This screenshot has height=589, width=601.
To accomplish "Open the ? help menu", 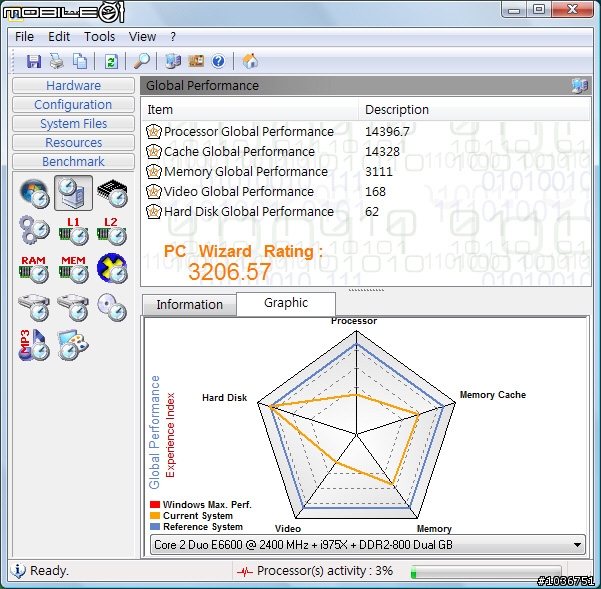I will [x=173, y=37].
